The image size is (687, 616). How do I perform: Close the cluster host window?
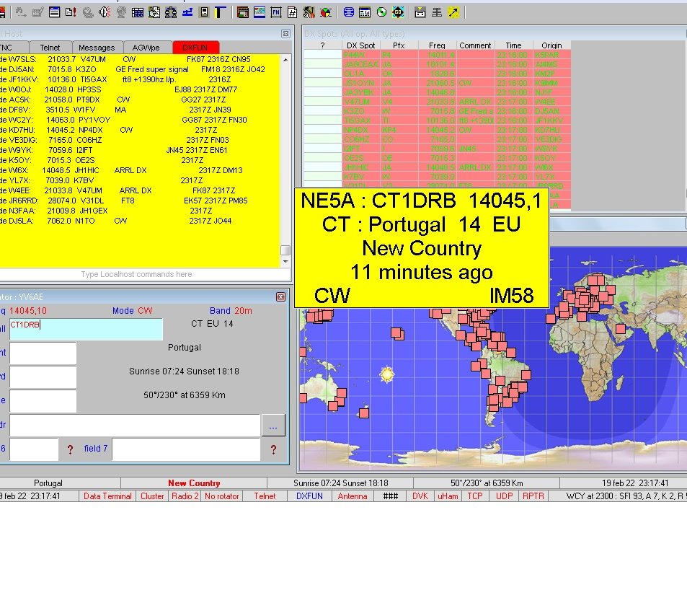(285, 34)
